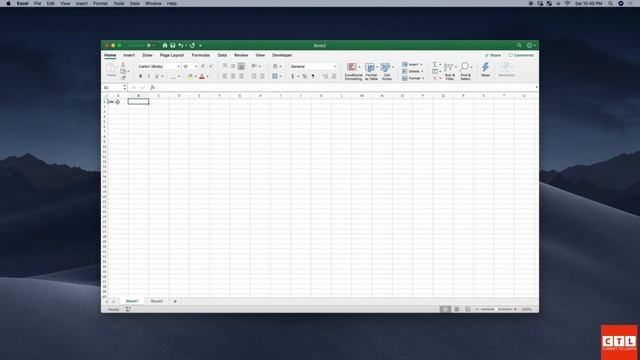Viewport: 640px width, 360px height.
Task: Click the zoom slider in status bar
Action: pos(496,309)
